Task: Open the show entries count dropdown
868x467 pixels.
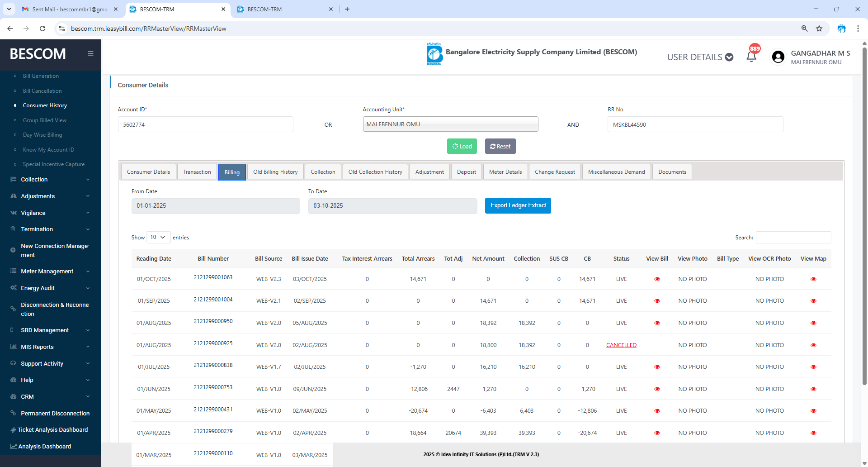Action: (158, 237)
